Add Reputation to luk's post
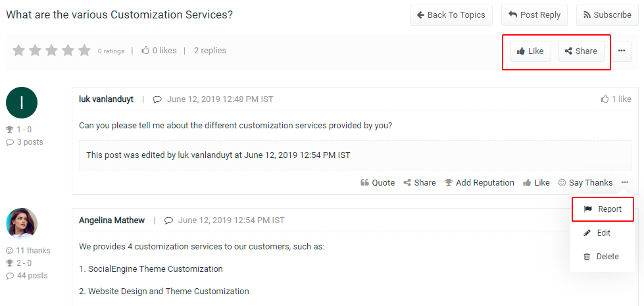Image resolution: width=644 pixels, height=306 pixels. tap(479, 183)
